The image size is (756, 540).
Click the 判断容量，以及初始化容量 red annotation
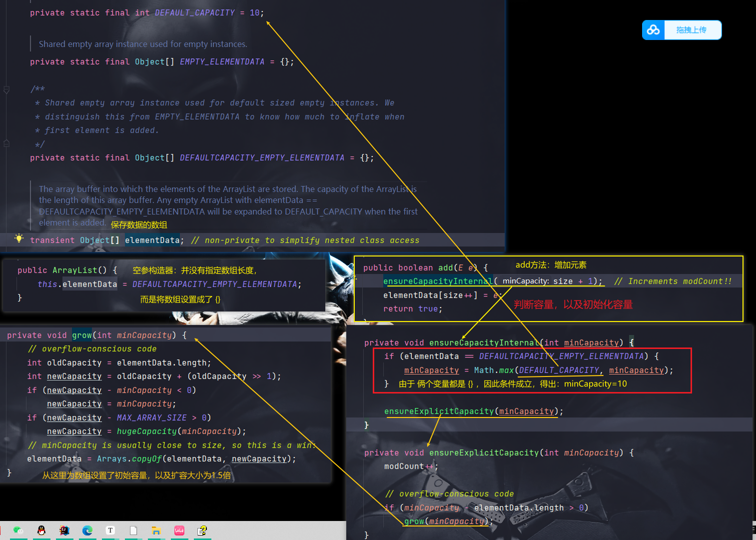pos(573,304)
